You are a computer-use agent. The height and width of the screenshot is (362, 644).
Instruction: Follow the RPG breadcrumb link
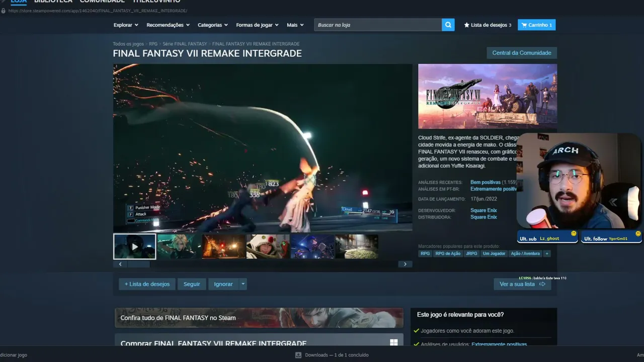[x=153, y=44]
